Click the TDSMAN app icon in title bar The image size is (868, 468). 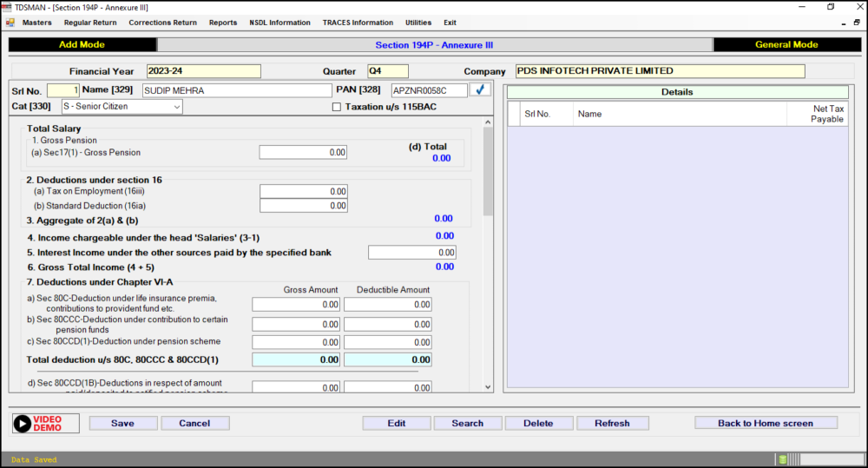pyautogui.click(x=7, y=6)
